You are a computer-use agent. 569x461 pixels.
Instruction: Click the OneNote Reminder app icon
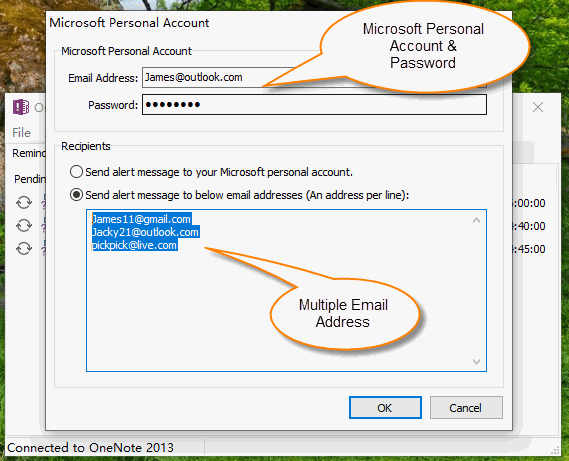click(x=21, y=107)
